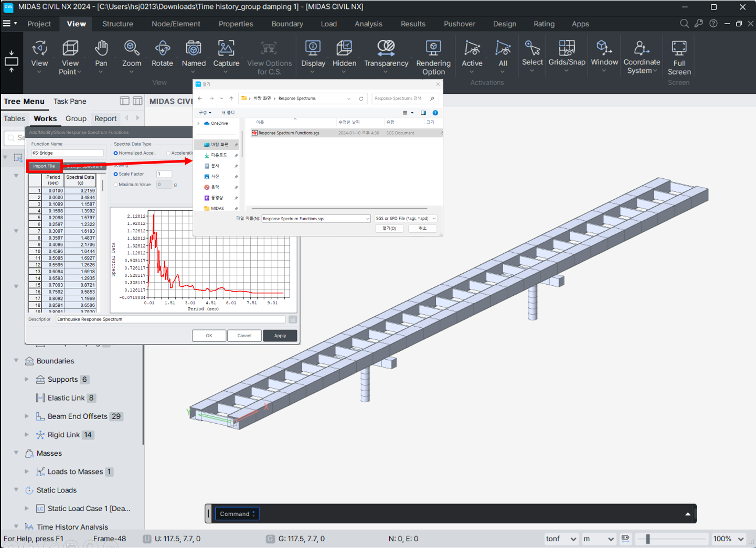Select Response Spectrum Functions.sgs file
This screenshot has height=548, width=756.
coord(289,133)
